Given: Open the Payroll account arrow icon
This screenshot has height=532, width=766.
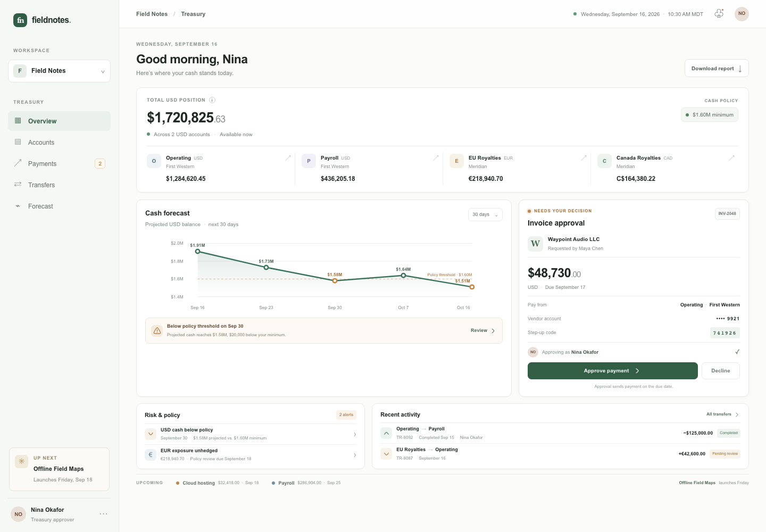Looking at the screenshot, I should [436, 157].
